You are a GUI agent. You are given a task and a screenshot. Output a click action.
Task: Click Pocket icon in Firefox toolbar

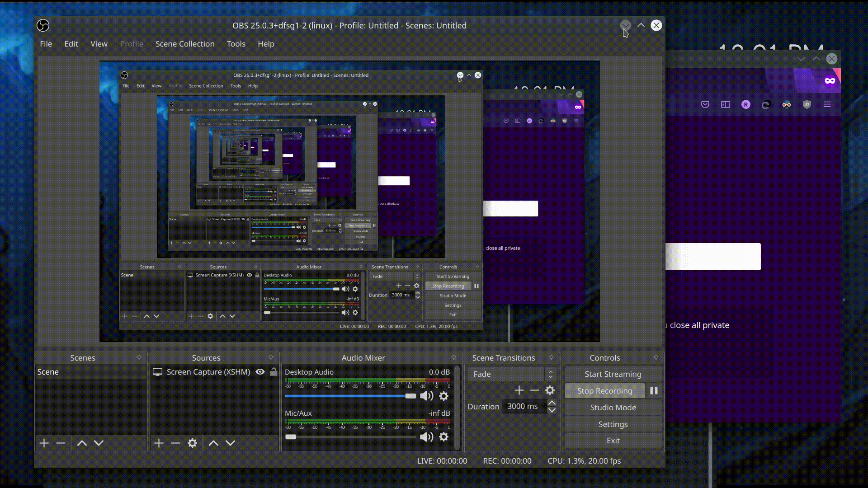[705, 104]
